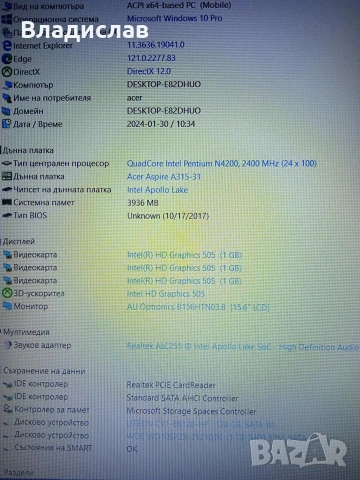Open the 121.0.2277.83 Edge version link

click(x=151, y=58)
